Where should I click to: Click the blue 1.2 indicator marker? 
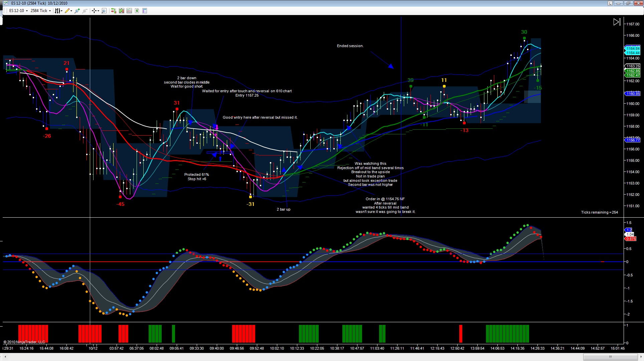(629, 230)
